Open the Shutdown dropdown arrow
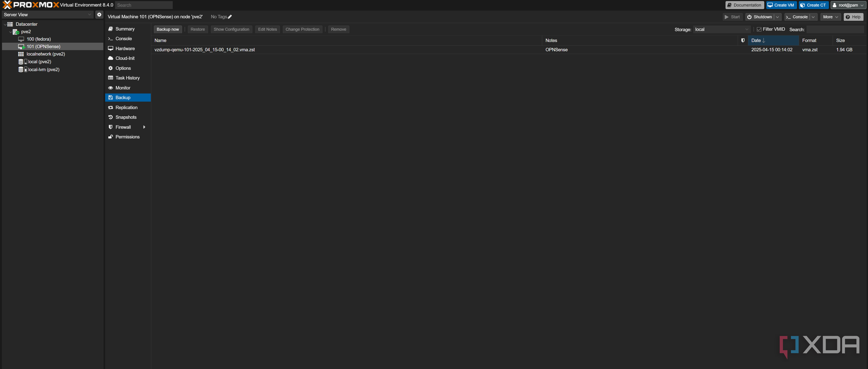Screen dimensions: 868x369 (777, 17)
